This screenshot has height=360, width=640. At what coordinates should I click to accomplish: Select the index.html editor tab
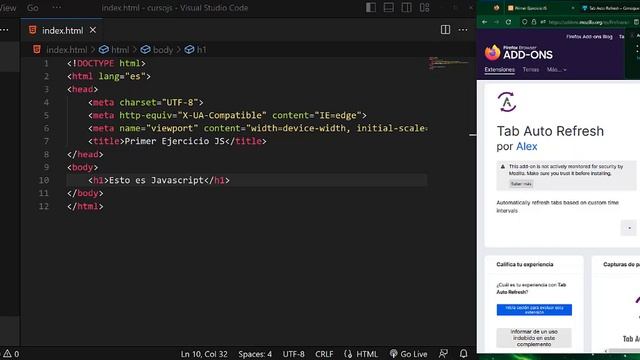pos(62,30)
